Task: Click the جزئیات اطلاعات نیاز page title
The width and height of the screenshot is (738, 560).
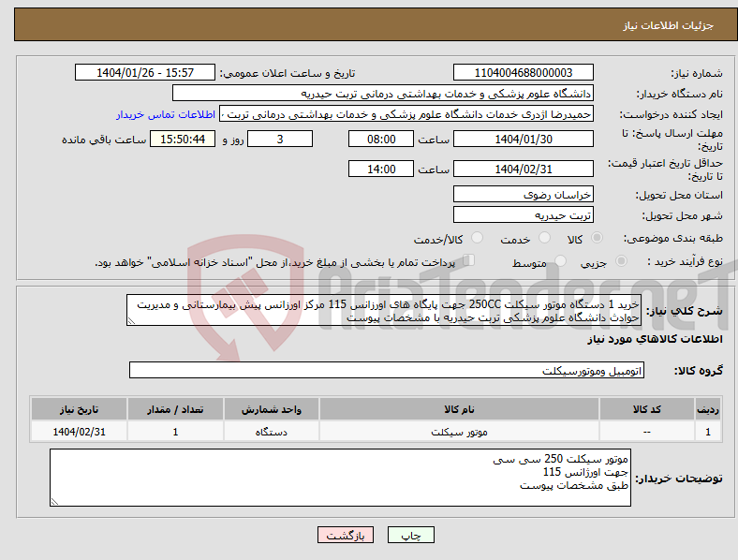Action: [x=669, y=25]
